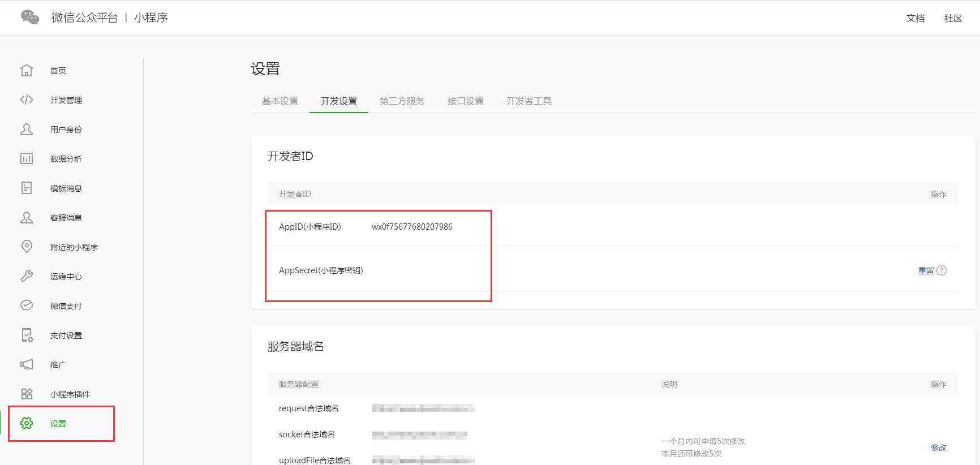
Task: Open 小程序插件 menu item
Action: coord(70,394)
